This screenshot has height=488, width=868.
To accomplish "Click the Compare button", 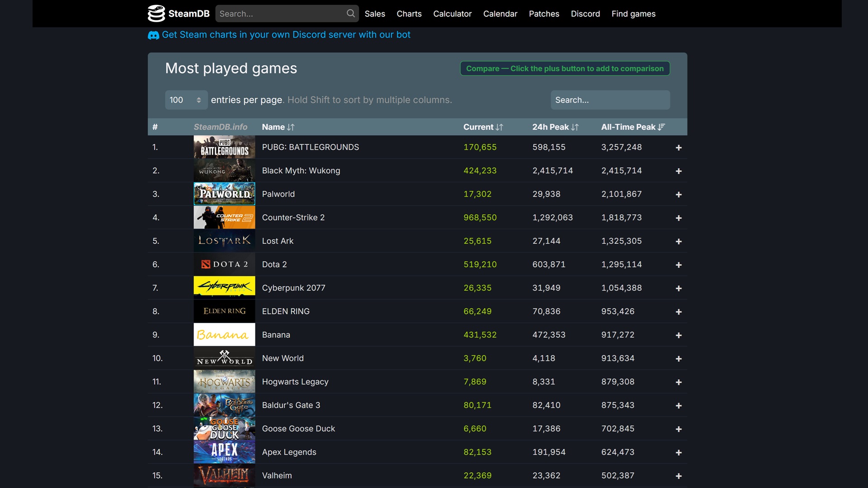I will click(564, 68).
